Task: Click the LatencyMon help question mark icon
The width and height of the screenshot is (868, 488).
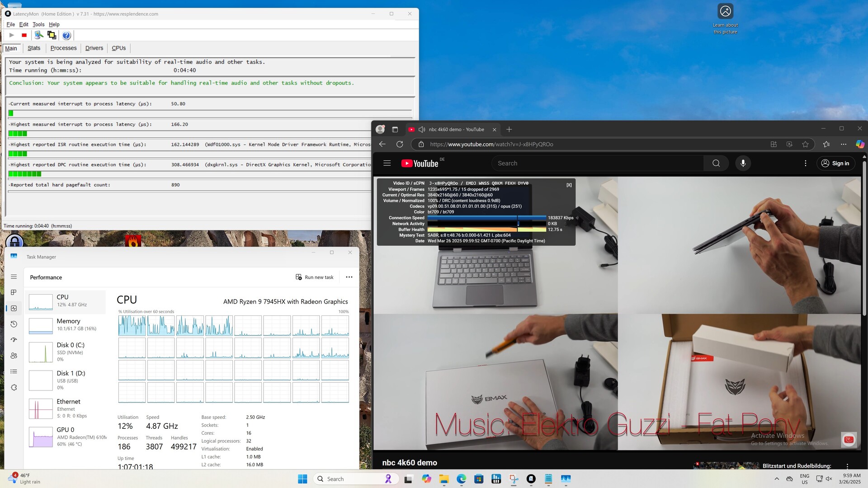Action: 66,35
